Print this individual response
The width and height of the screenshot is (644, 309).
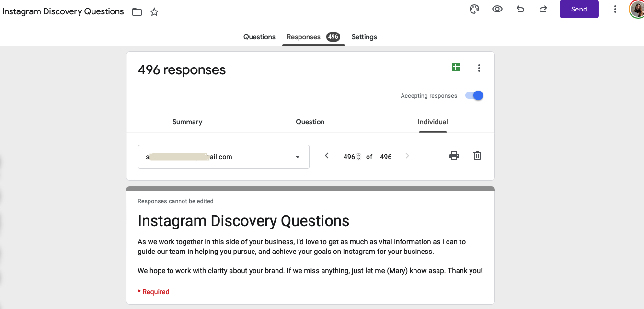(454, 156)
